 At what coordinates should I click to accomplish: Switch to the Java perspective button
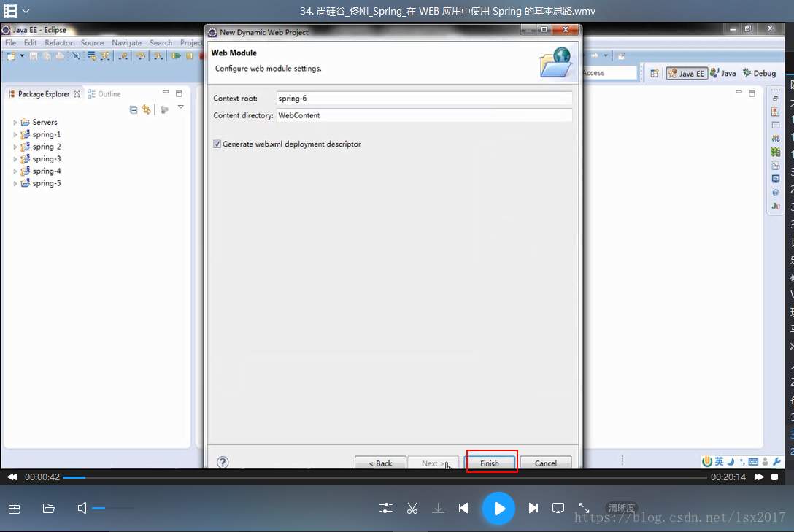722,74
